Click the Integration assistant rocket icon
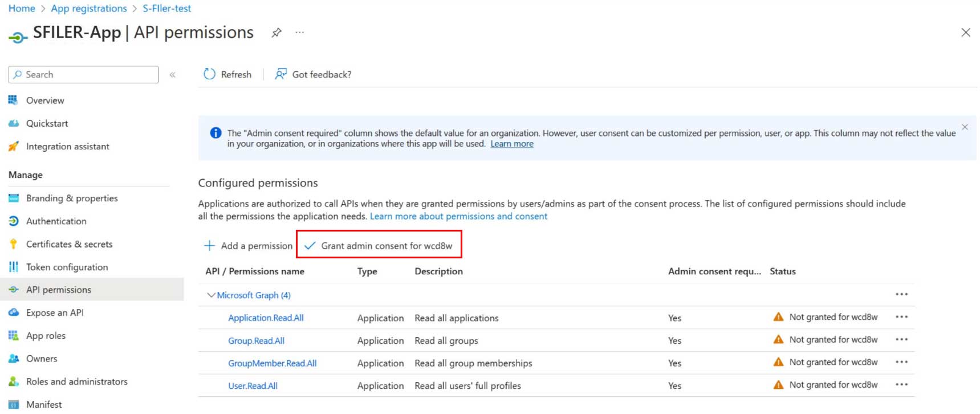The height and width of the screenshot is (414, 980). click(13, 147)
